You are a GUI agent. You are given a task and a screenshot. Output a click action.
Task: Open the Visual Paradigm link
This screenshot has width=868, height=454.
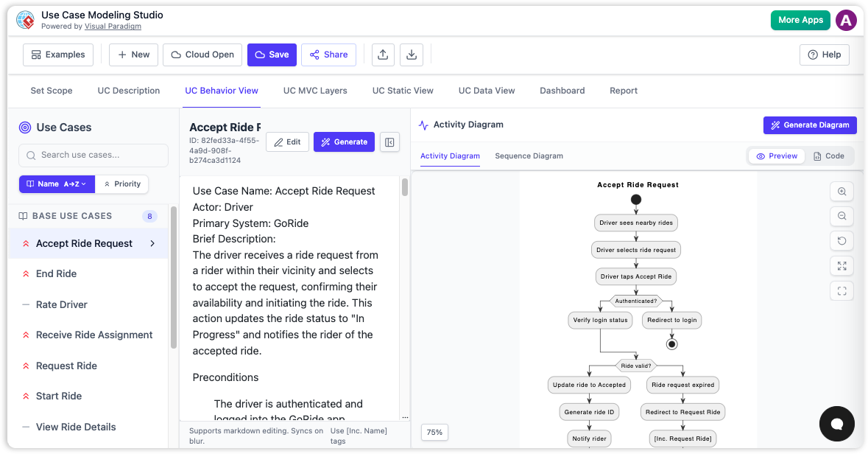pyautogui.click(x=113, y=26)
